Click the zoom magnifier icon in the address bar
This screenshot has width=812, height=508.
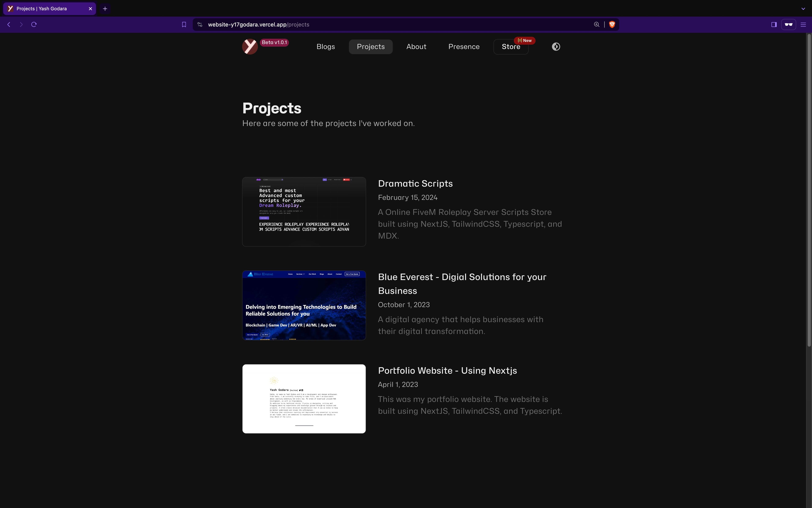[x=596, y=25]
